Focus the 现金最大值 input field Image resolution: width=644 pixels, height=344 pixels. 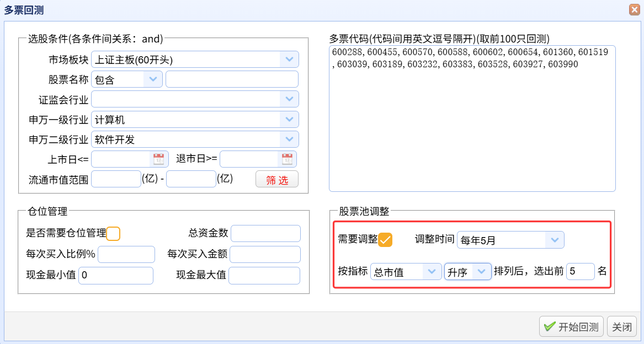tap(264, 276)
